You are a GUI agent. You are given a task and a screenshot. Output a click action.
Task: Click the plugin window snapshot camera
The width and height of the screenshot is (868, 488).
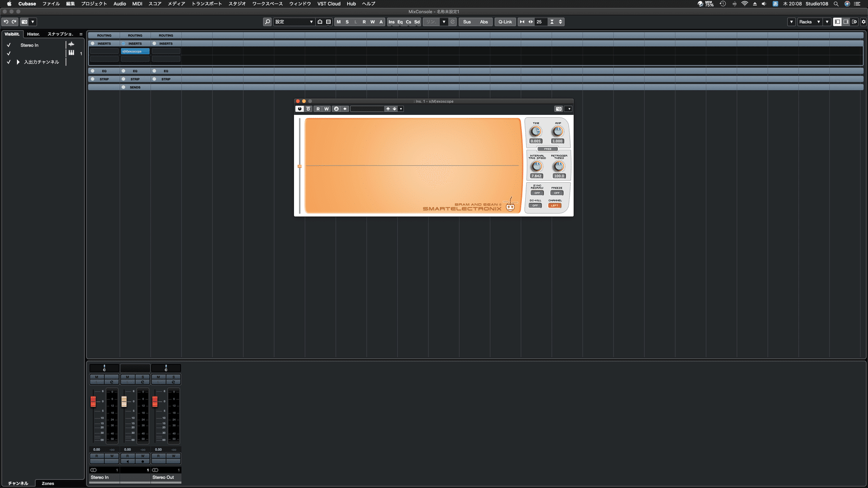coord(559,109)
